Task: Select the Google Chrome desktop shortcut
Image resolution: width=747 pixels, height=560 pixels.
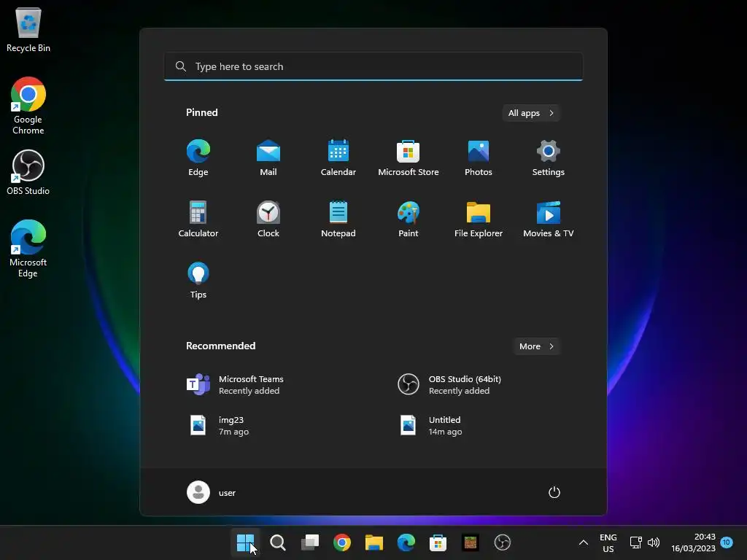Action: [28, 106]
